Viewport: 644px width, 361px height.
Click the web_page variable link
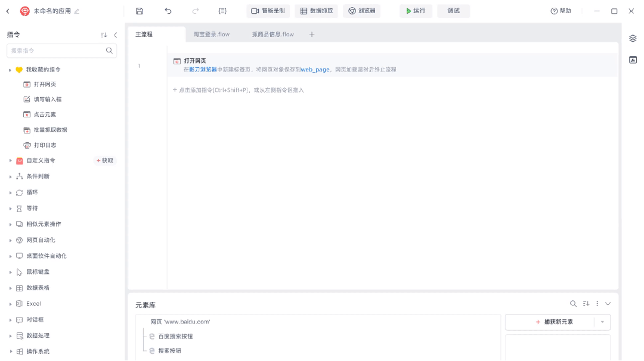315,70
